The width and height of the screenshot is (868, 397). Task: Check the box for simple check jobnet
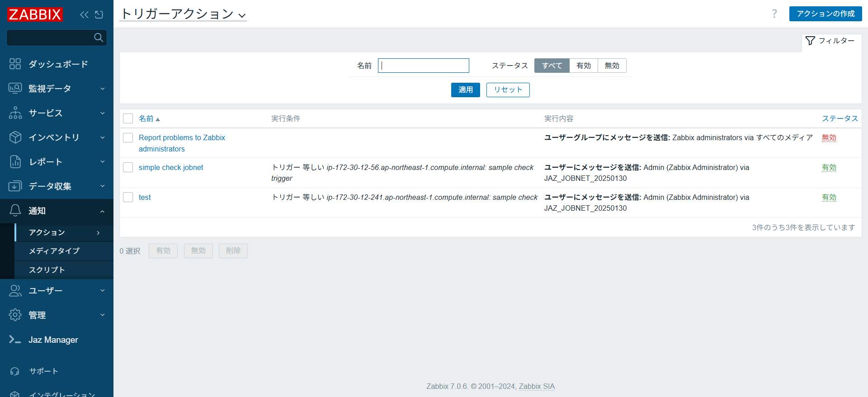(x=128, y=167)
